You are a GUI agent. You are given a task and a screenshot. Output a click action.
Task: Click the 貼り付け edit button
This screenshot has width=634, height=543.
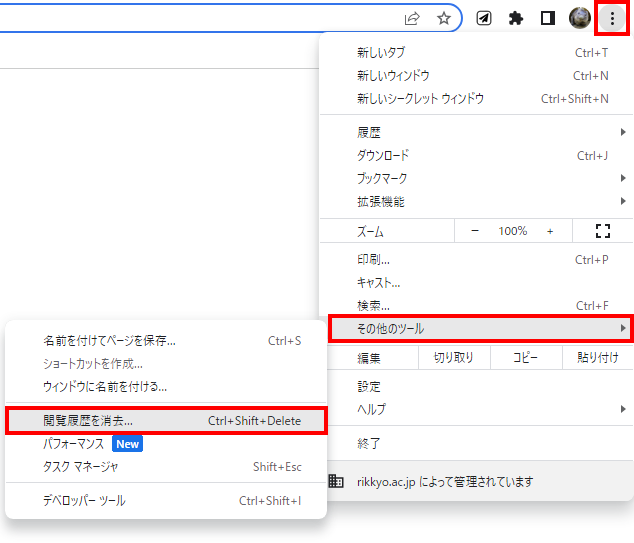pos(598,358)
